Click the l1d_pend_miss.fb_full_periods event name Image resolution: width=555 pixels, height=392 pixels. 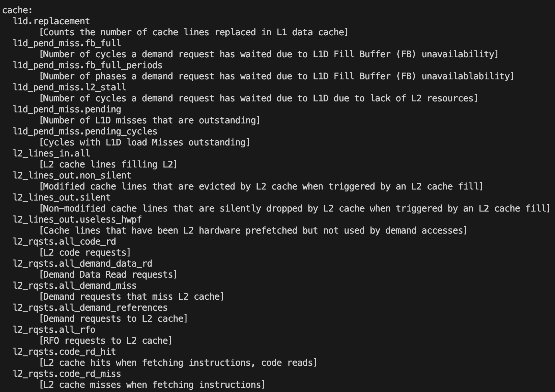point(88,65)
